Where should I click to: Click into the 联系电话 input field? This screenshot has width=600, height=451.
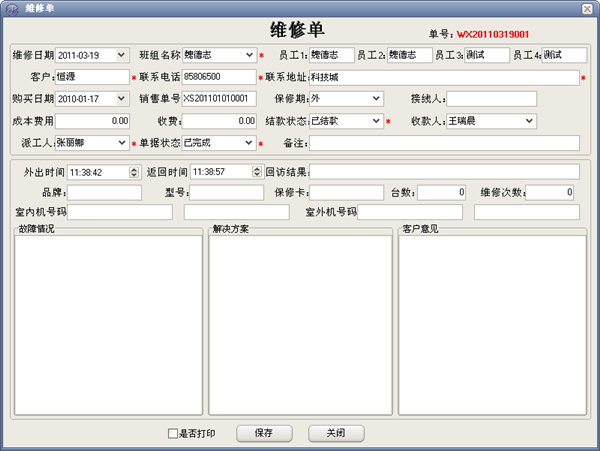[219, 77]
